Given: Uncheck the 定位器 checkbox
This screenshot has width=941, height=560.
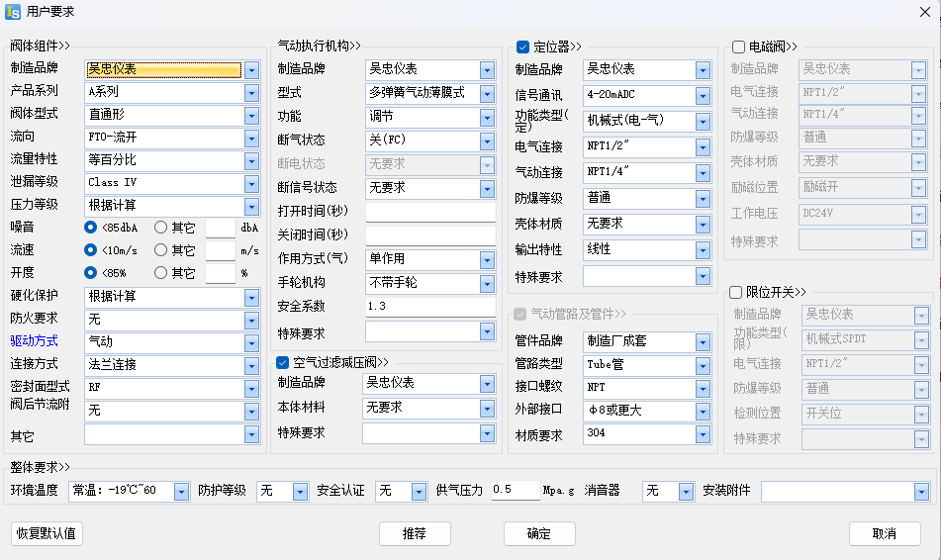Looking at the screenshot, I should pos(522,47).
